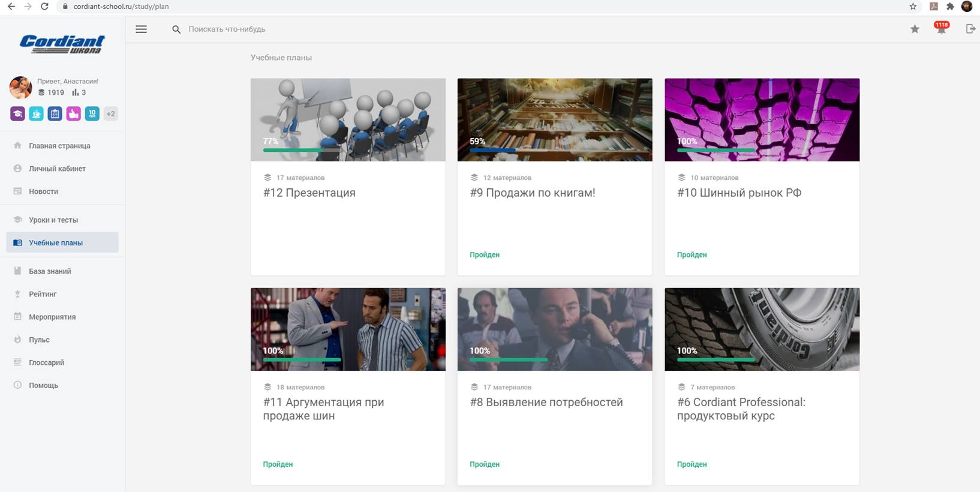
Task: Click the favorites star in top header
Action: tap(915, 29)
